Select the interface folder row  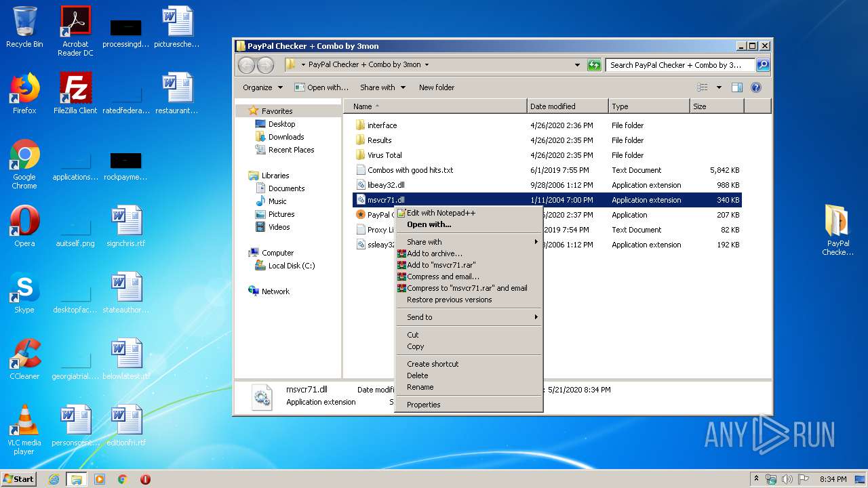click(x=547, y=125)
